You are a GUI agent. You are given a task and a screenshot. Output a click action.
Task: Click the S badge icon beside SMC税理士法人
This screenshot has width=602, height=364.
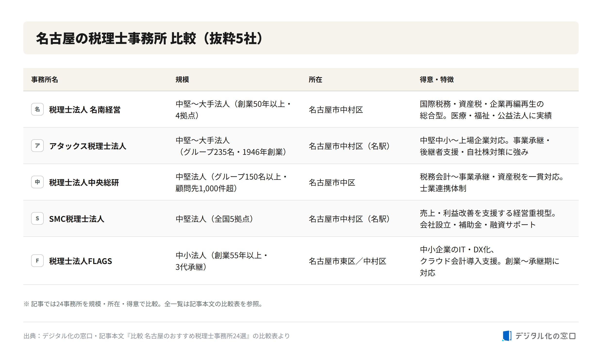(x=37, y=219)
